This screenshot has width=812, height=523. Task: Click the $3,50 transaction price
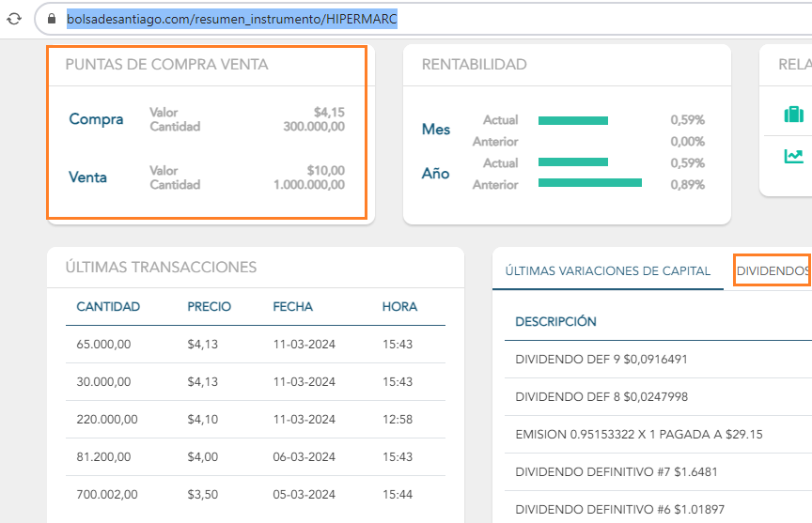pos(202,495)
